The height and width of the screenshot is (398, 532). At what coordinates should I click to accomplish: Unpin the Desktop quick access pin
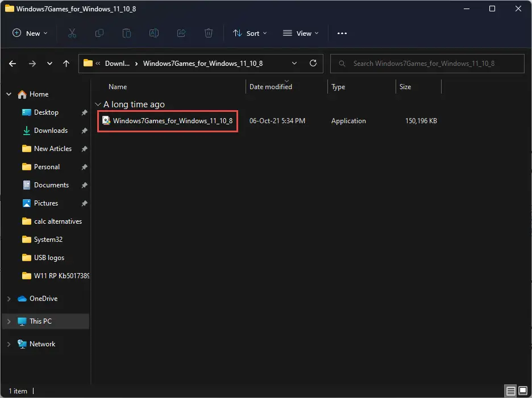(x=85, y=112)
